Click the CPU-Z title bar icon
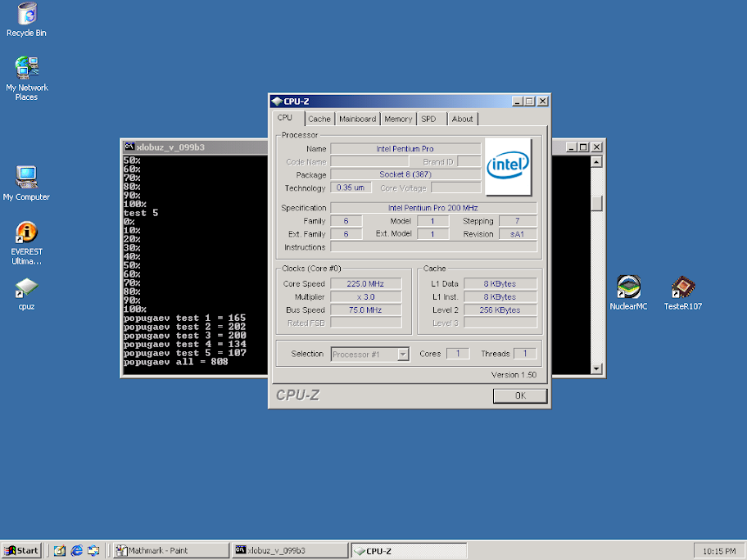747x560 pixels. point(277,101)
